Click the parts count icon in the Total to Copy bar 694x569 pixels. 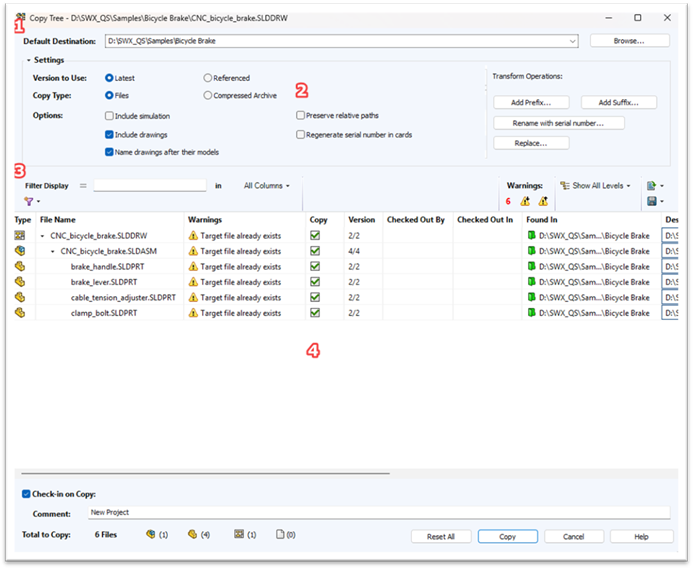click(x=192, y=534)
